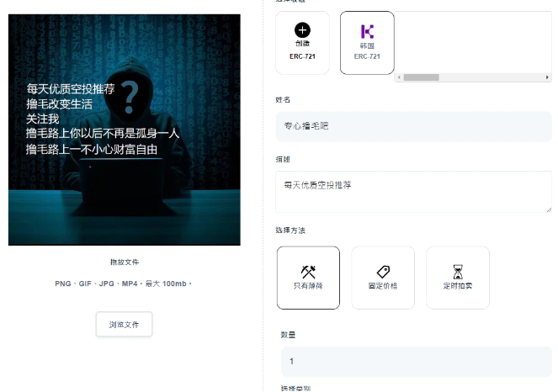
Task: Focus the description textarea 每天优质空投推荐
Action: tap(413, 192)
